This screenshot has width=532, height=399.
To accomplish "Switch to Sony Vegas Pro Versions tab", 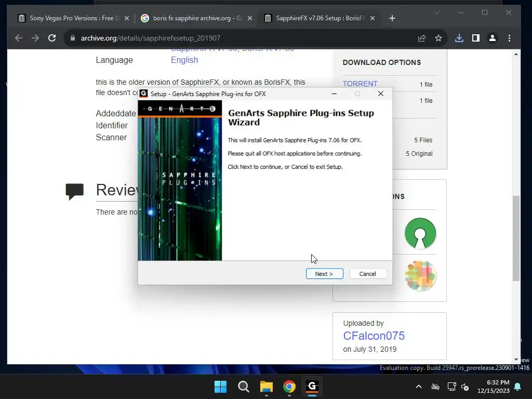I will (74, 18).
